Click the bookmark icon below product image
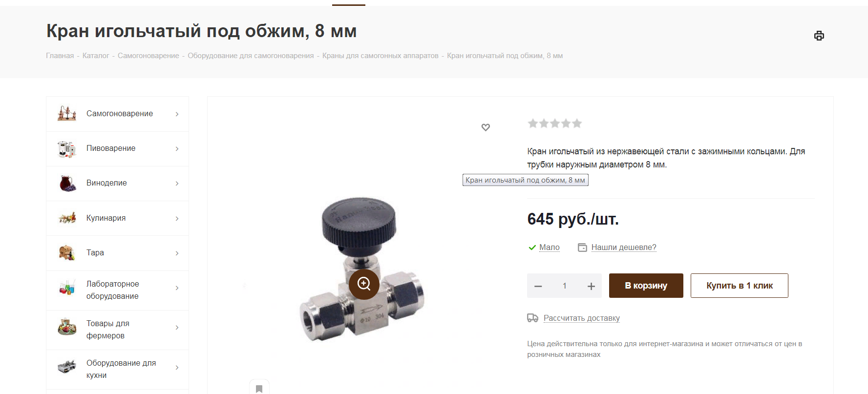This screenshot has width=868, height=394. click(x=259, y=389)
